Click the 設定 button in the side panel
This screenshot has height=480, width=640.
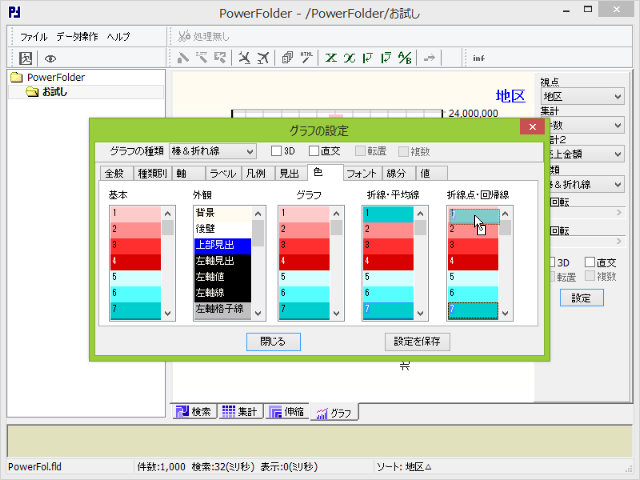[x=581, y=298]
